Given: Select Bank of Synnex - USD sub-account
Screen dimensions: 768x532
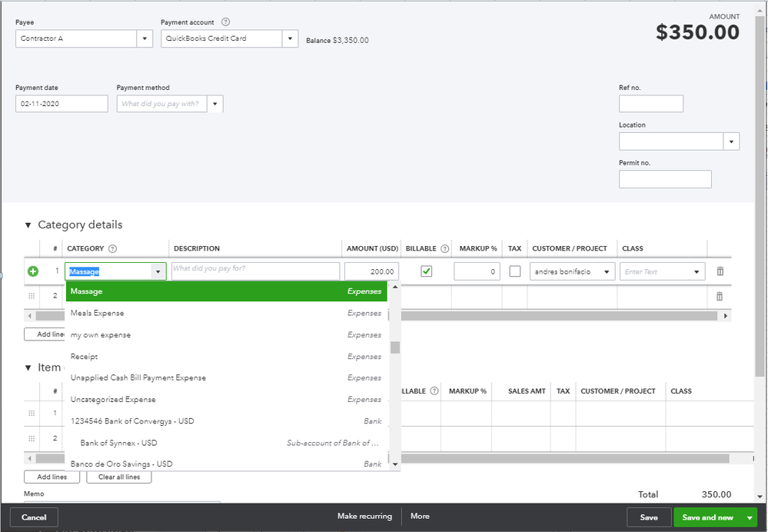Looking at the screenshot, I should pyautogui.click(x=226, y=442).
